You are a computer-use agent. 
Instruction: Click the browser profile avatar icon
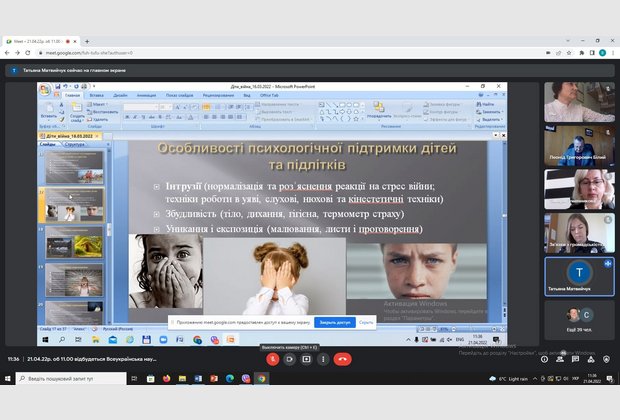coord(601,52)
